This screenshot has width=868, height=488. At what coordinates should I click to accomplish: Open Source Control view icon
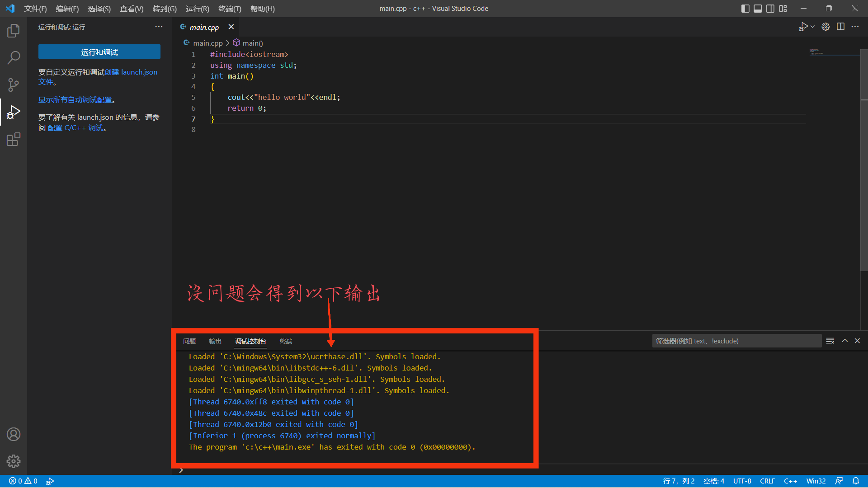(x=14, y=85)
